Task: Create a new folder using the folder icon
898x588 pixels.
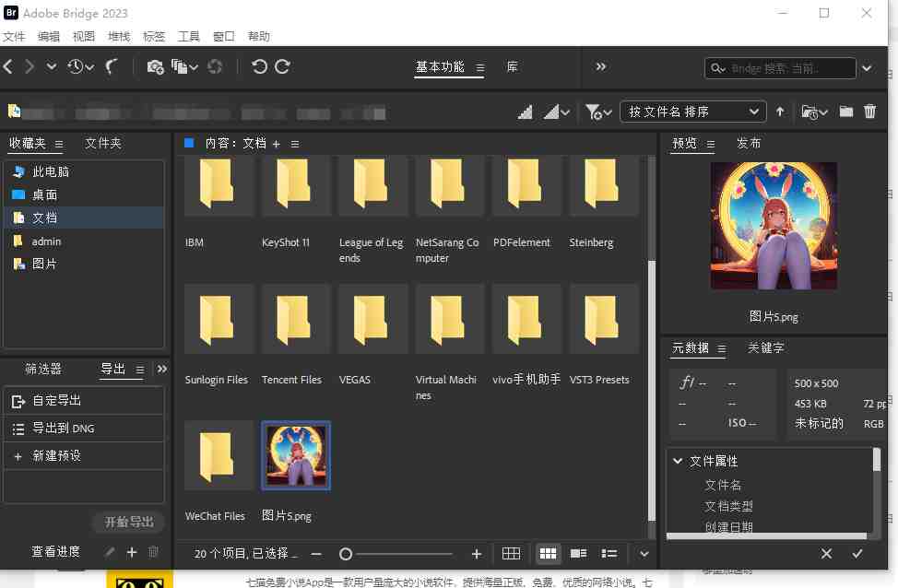Action: point(846,111)
